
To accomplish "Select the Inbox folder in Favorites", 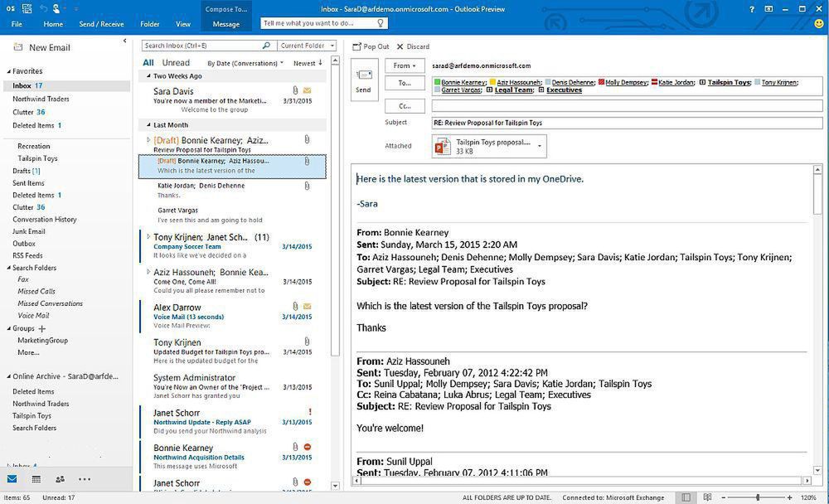I will (x=66, y=85).
